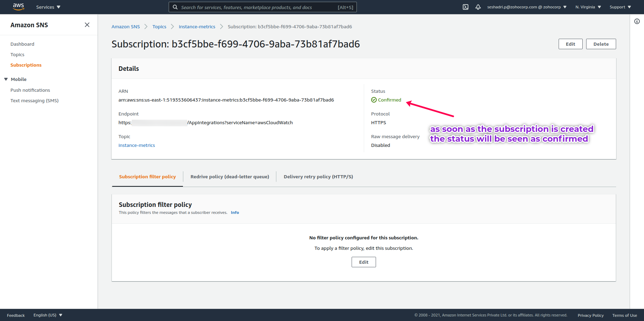Navigate to Topics breadcrumb link

pos(159,27)
